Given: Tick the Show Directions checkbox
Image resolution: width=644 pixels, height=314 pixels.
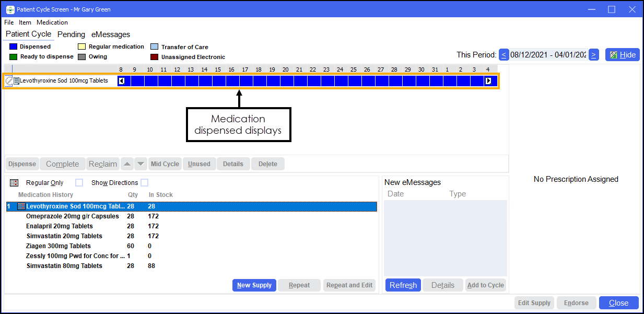Looking at the screenshot, I should [144, 183].
